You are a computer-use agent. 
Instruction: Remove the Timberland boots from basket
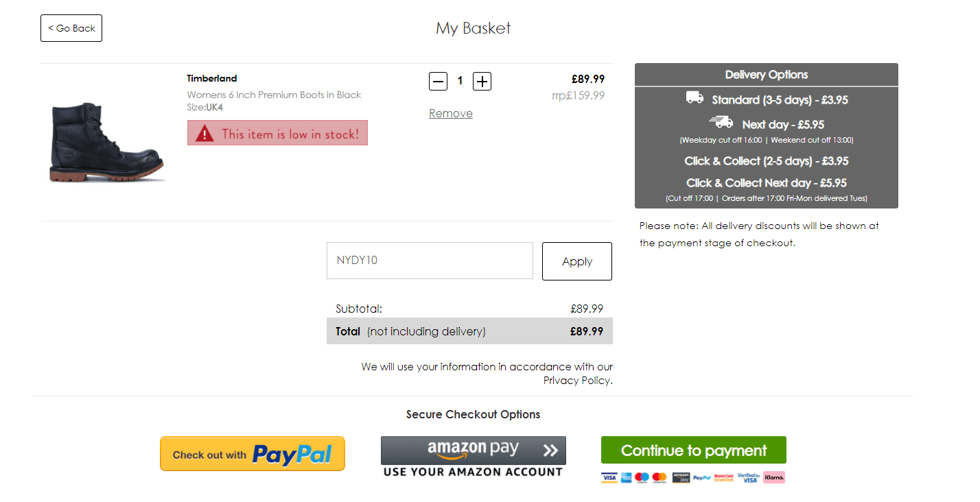click(451, 113)
